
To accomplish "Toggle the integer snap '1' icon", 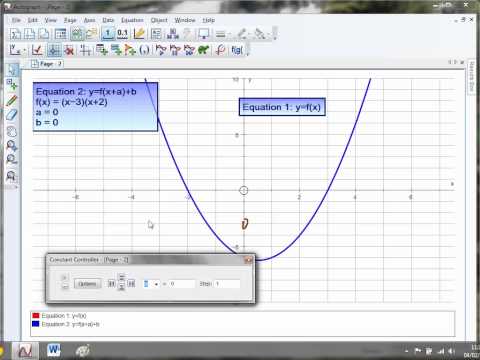I will point(108,34).
